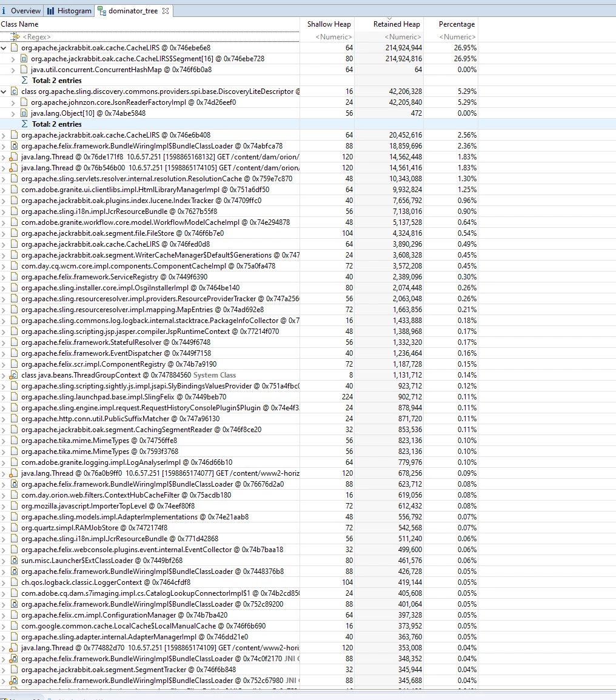Click the thread icon of Thread @ 0x76b546b00
The image size is (616, 700).
pos(15,168)
